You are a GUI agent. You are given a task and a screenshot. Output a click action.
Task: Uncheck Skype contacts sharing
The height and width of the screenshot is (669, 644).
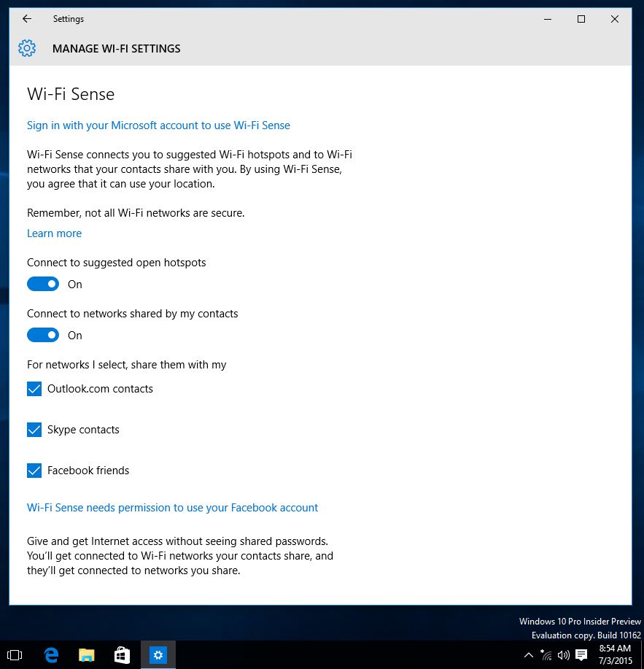(x=34, y=430)
